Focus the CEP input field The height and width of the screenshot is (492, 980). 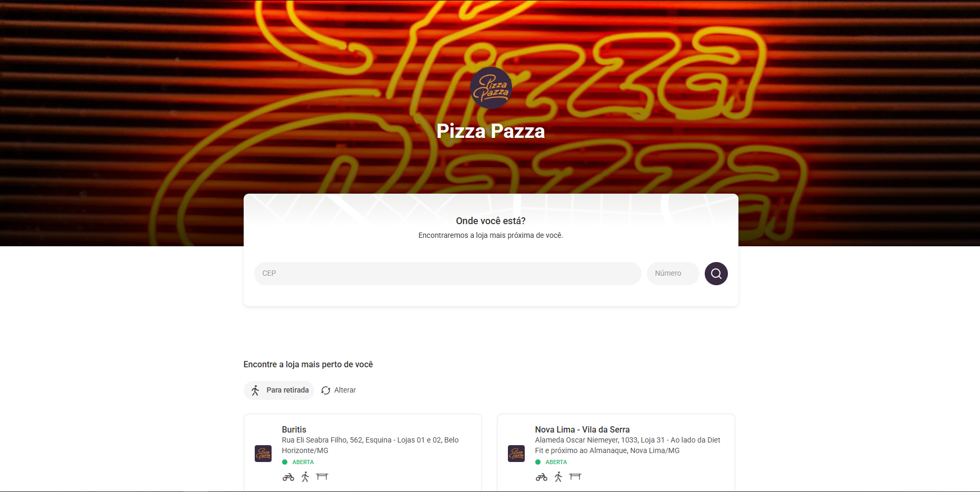coord(447,274)
